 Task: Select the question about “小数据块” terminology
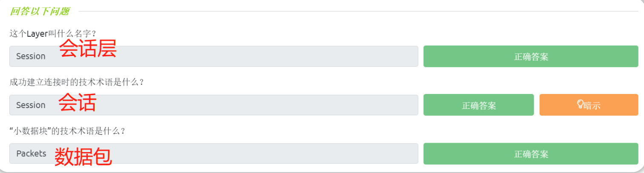point(67,131)
